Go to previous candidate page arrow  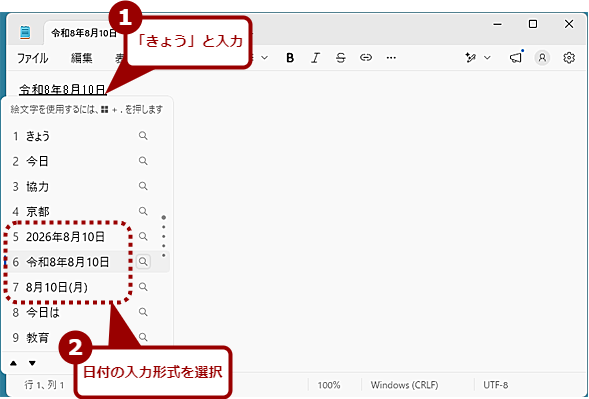14,363
